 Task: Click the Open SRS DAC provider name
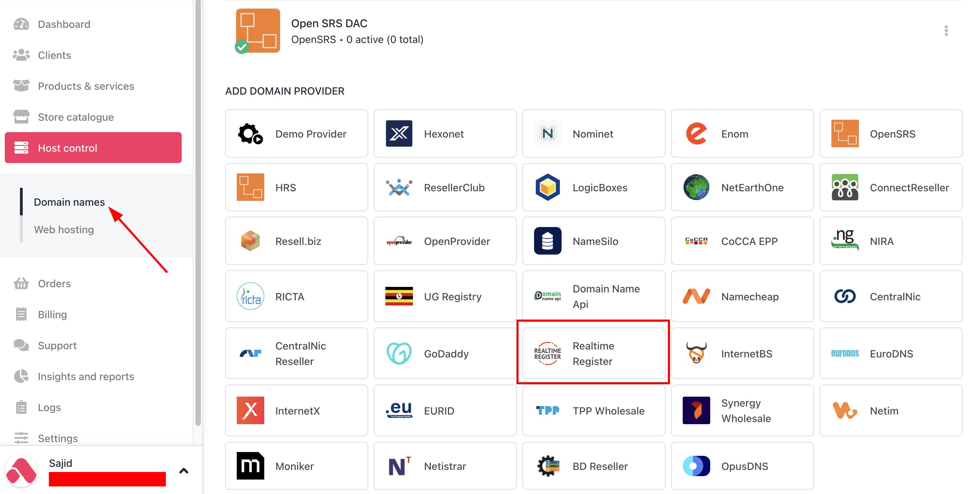(329, 23)
